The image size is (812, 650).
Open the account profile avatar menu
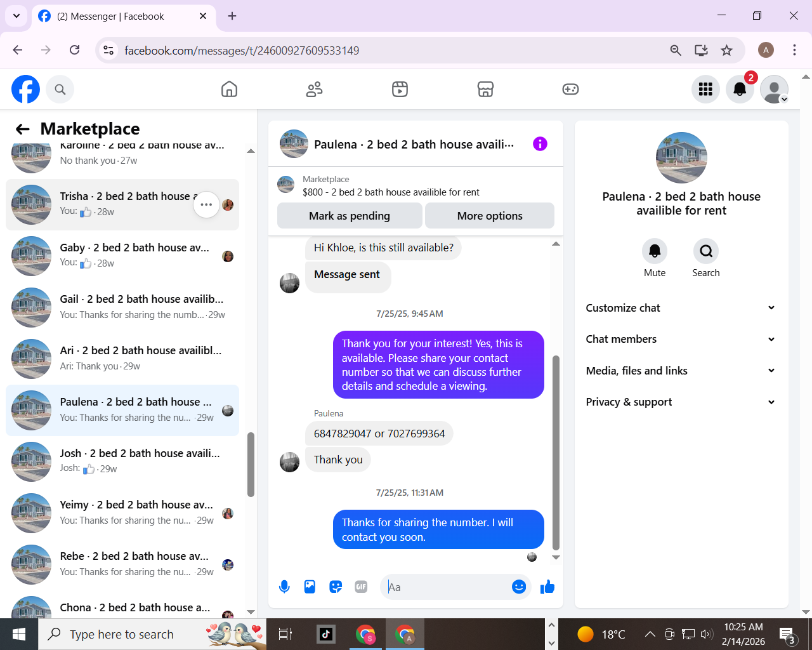[774, 90]
